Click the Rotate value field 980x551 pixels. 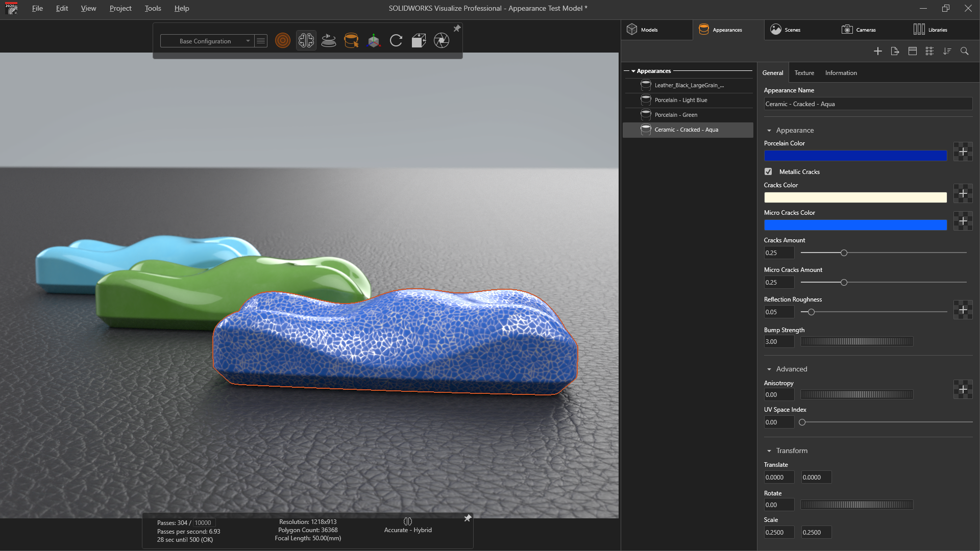click(779, 505)
